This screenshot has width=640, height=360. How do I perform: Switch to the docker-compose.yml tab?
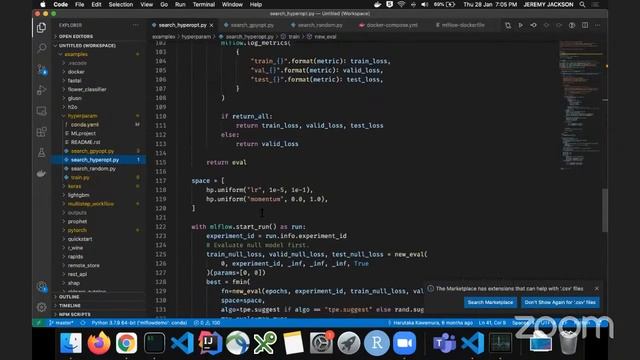coord(391,25)
